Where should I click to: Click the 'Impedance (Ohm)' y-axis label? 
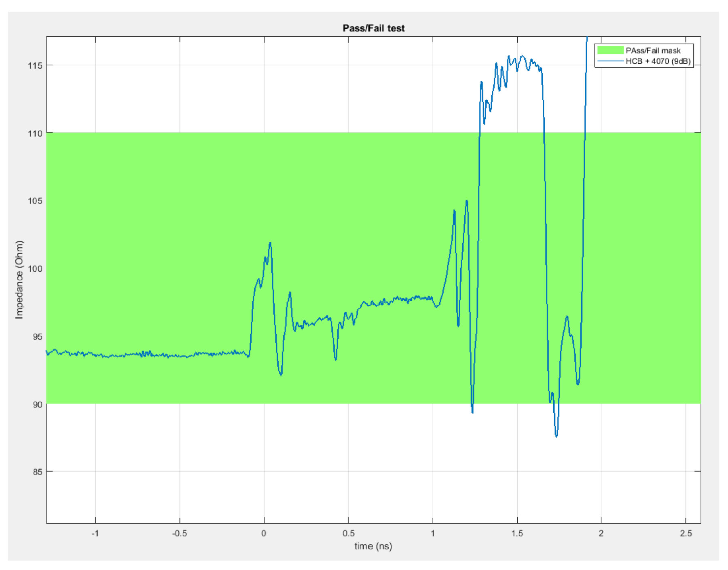coord(19,280)
